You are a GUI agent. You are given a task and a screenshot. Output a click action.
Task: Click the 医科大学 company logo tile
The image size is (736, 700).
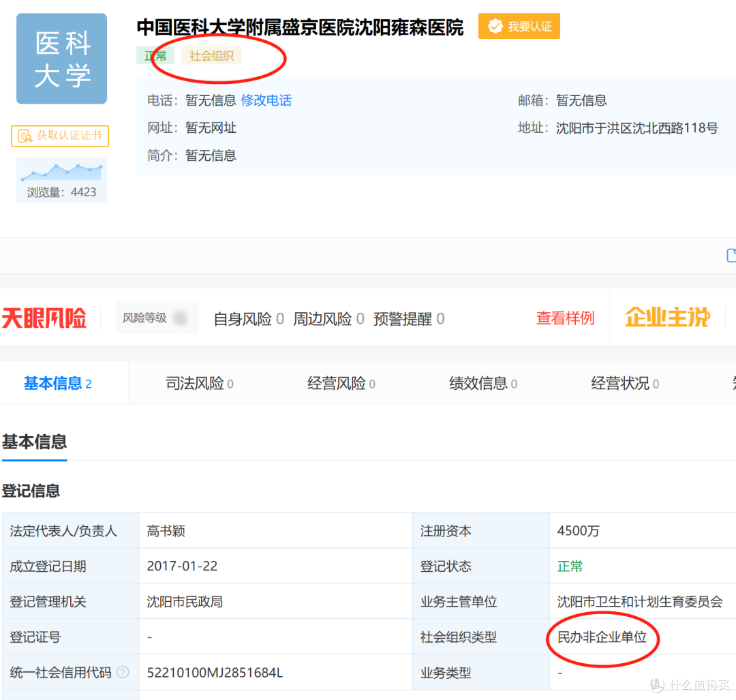click(x=61, y=59)
